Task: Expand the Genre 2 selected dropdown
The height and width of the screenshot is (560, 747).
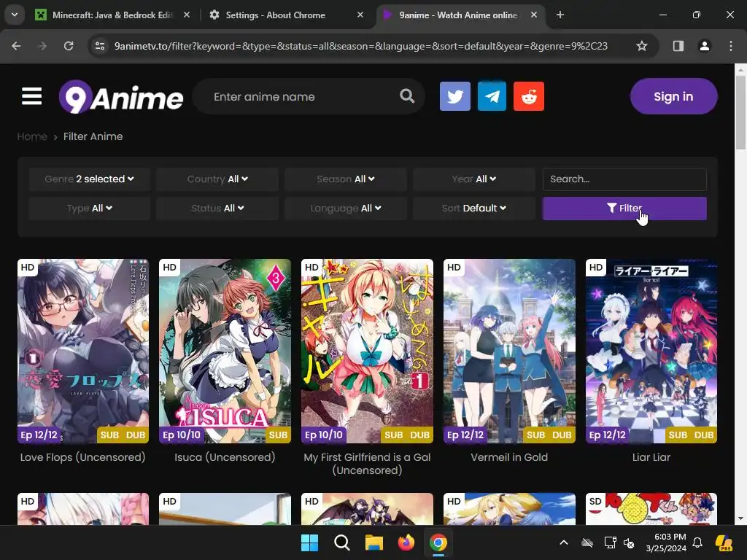Action: click(x=89, y=179)
